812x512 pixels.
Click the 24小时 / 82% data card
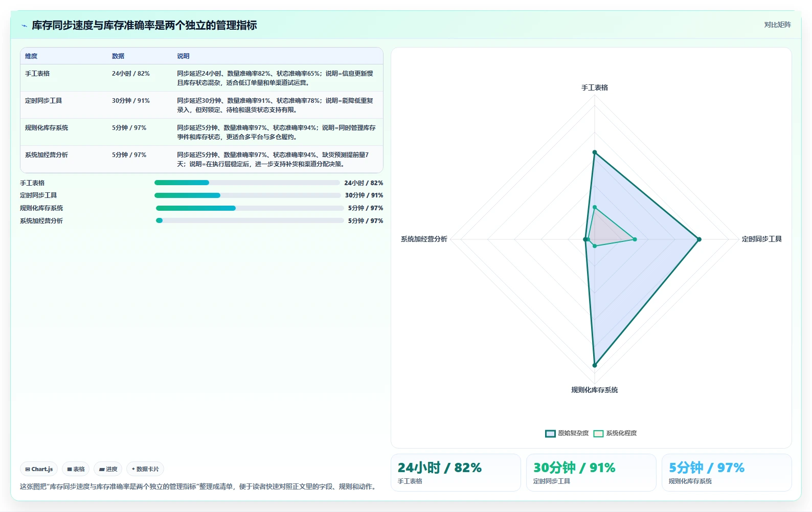tap(456, 473)
